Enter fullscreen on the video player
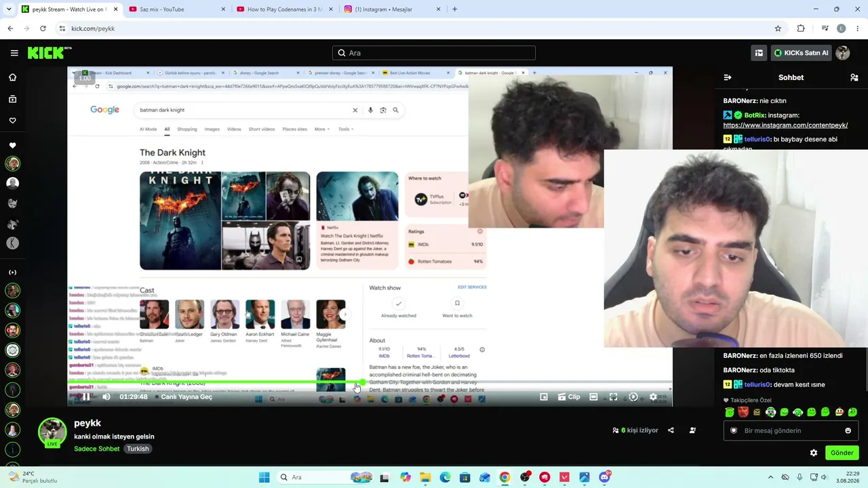This screenshot has width=868, height=488. click(x=613, y=396)
